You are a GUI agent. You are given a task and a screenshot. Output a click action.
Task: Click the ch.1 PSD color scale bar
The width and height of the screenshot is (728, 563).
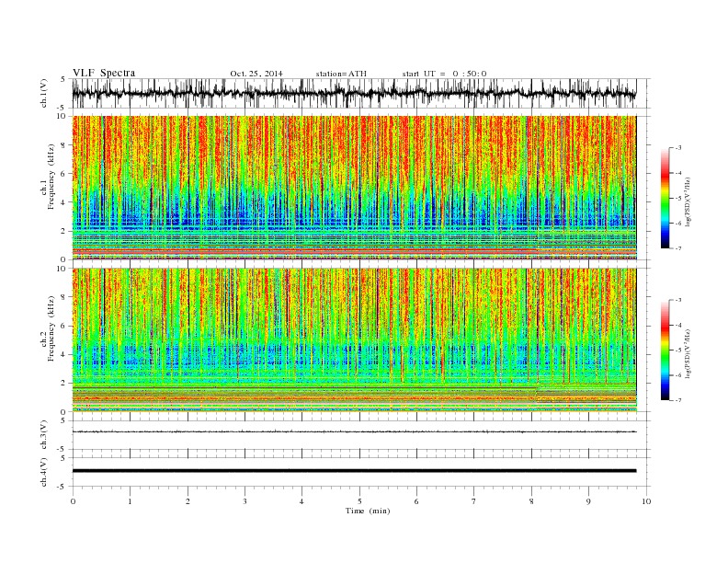click(x=665, y=198)
